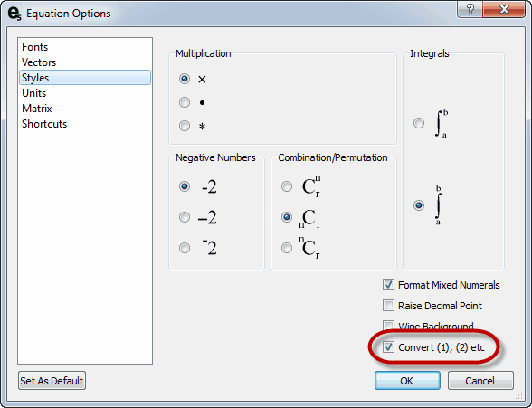Click the help question mark button
532x408 pixels.
(470, 9)
